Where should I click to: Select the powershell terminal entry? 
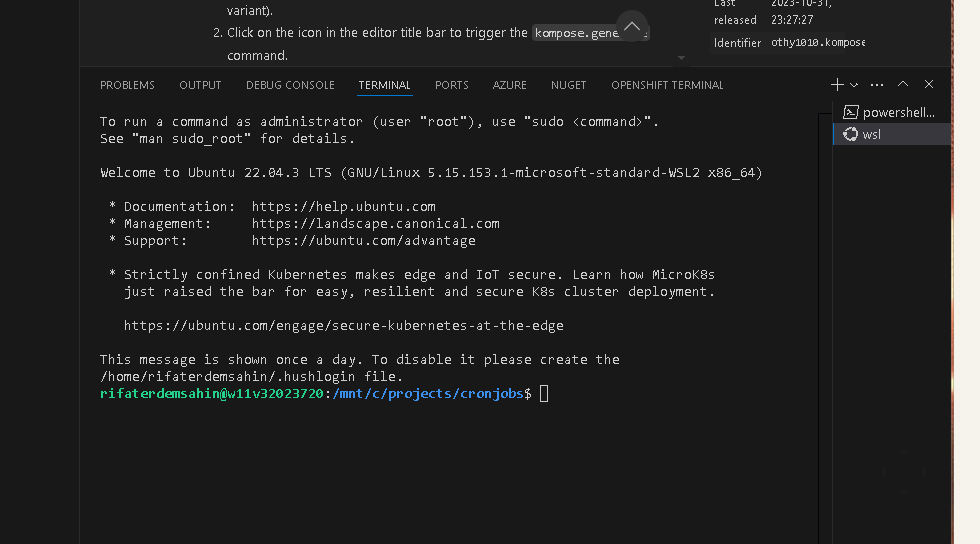tap(892, 113)
